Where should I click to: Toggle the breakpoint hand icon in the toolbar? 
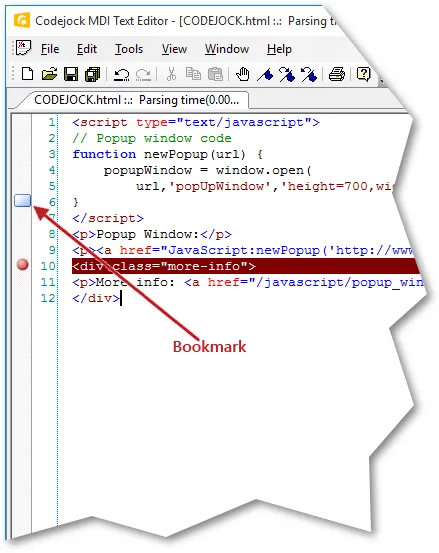click(243, 74)
